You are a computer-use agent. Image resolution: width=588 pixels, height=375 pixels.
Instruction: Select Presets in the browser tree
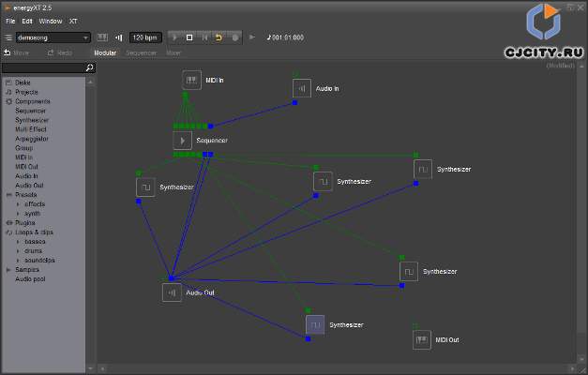click(26, 195)
